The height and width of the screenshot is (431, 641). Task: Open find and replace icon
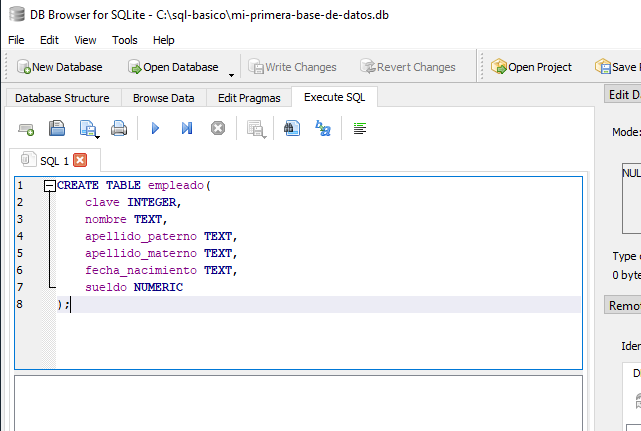[322, 128]
